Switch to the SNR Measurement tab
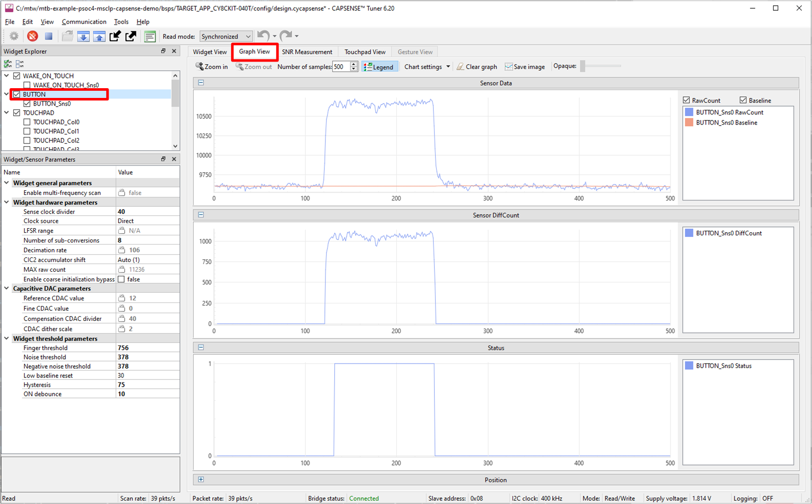The height and width of the screenshot is (504, 812). click(x=307, y=52)
